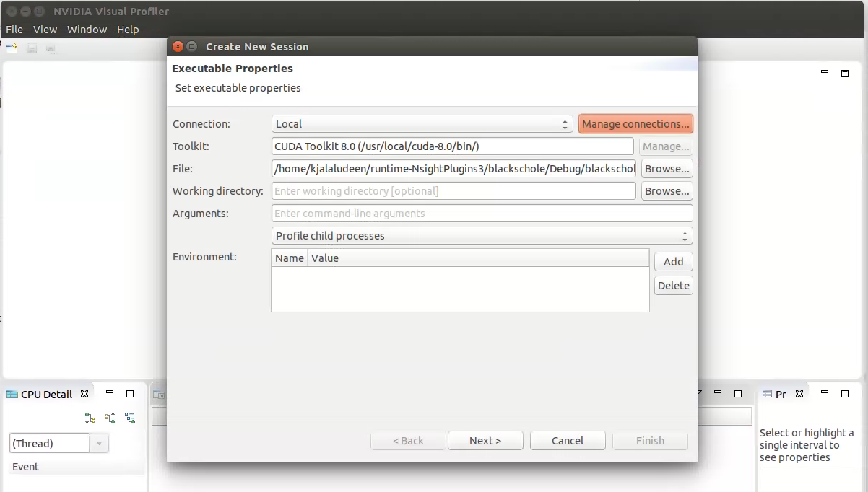The image size is (868, 492).
Task: Select the bottom-up call tree icon in CPU Detail
Action: coord(110,418)
